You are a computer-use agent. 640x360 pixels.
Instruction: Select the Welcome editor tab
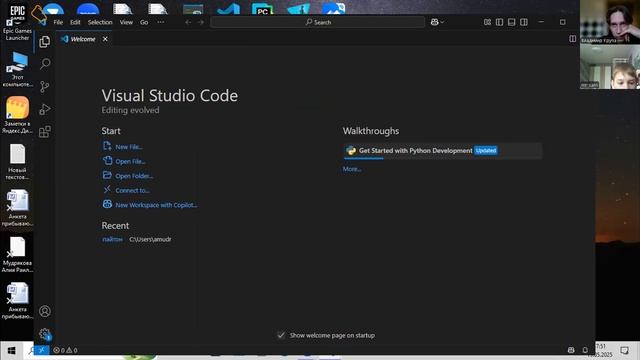pyautogui.click(x=83, y=39)
